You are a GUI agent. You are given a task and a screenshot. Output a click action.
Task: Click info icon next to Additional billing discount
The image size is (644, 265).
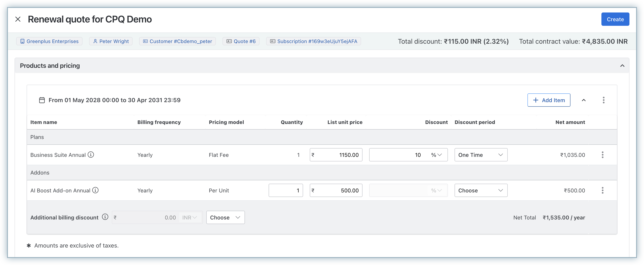point(105,217)
